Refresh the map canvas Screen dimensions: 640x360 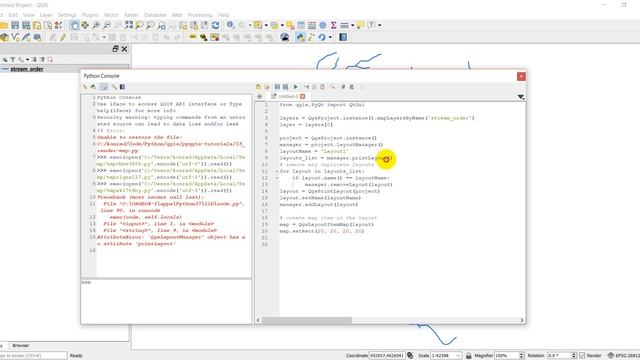(x=216, y=25)
